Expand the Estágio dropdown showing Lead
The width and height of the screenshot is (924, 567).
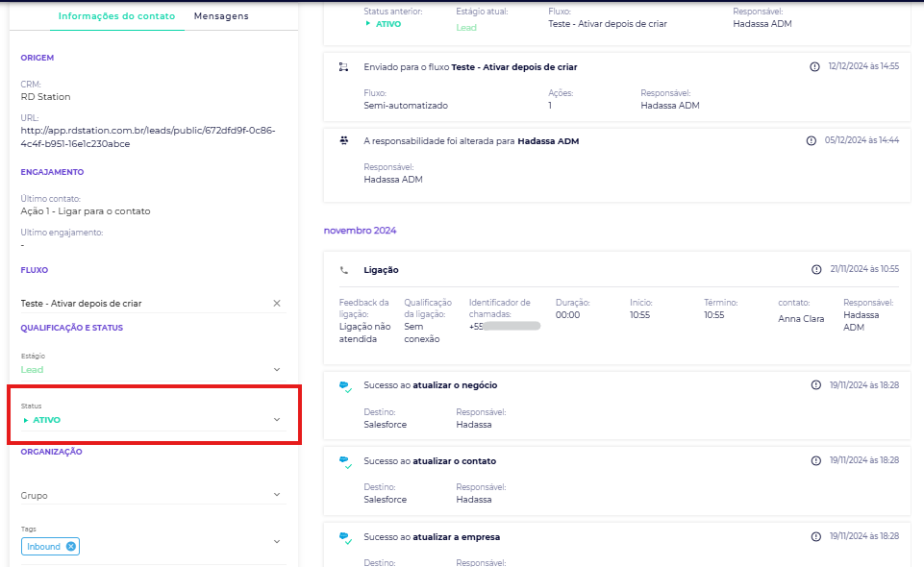coord(277,369)
